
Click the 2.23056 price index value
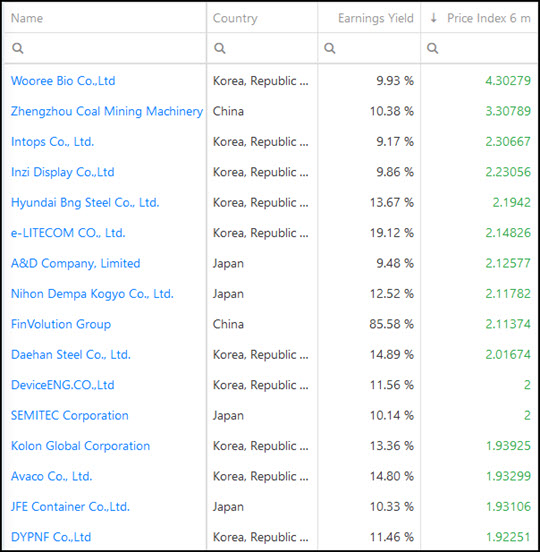click(508, 172)
